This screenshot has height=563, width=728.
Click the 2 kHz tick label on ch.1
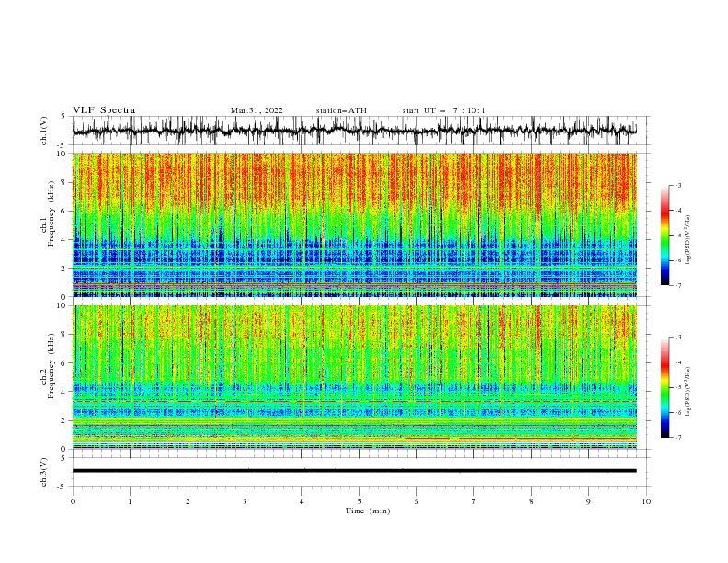pos(64,269)
